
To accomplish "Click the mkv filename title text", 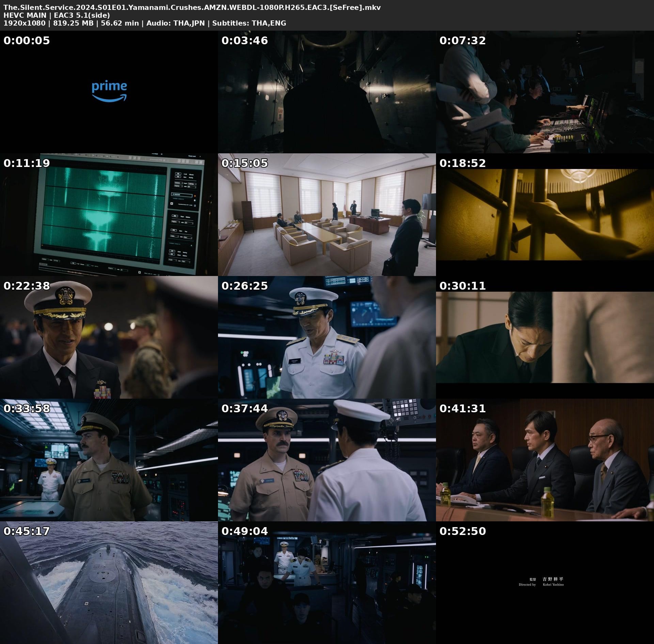I will point(192,7).
